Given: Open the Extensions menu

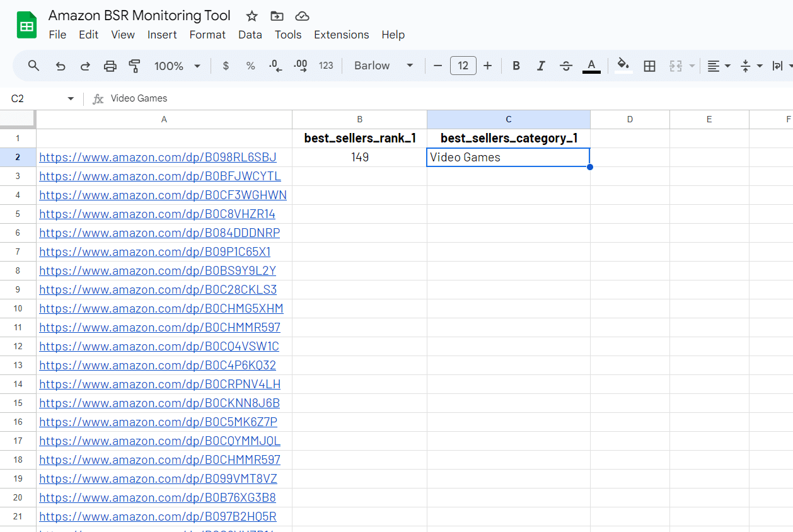Looking at the screenshot, I should pos(341,35).
